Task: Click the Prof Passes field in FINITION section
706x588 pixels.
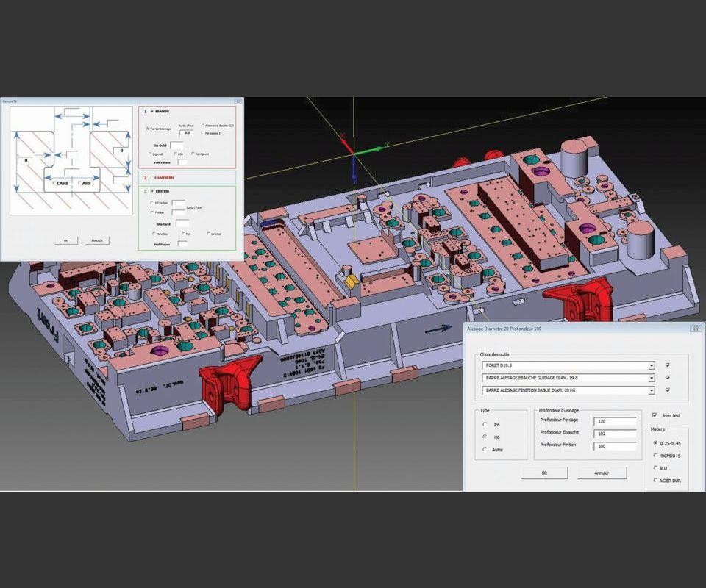Action: click(182, 244)
